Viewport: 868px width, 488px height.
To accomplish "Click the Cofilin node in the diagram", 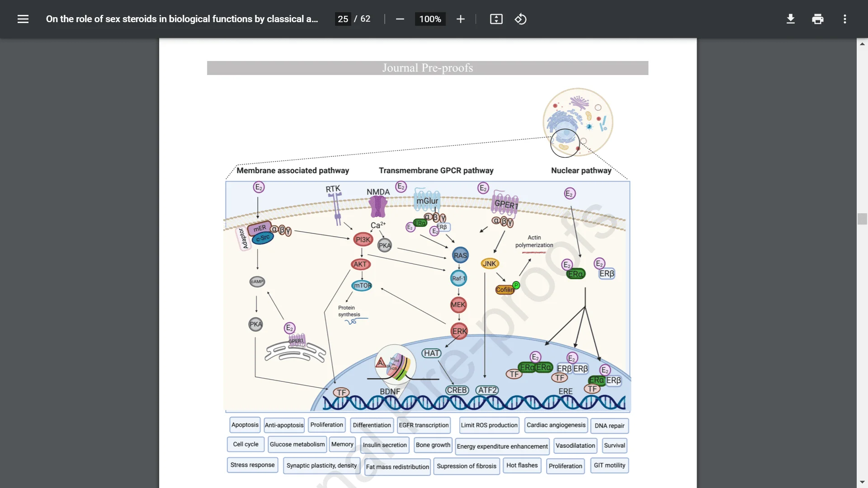I will [505, 290].
